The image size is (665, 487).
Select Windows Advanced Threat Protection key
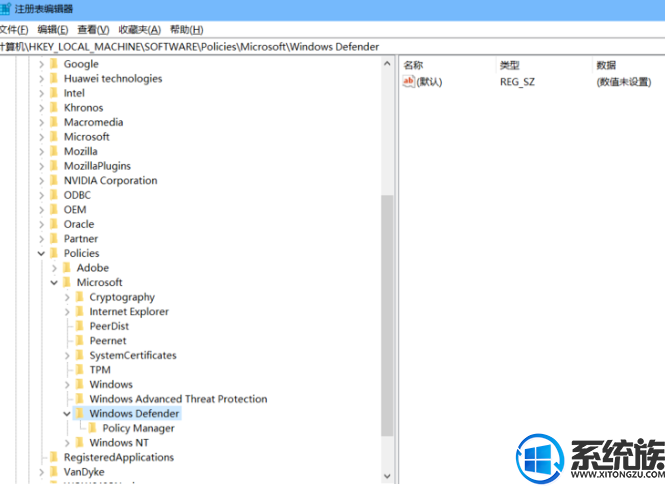pyautogui.click(x=178, y=399)
